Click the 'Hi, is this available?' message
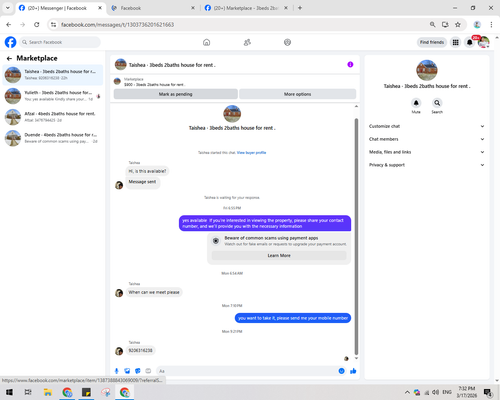 tap(147, 171)
